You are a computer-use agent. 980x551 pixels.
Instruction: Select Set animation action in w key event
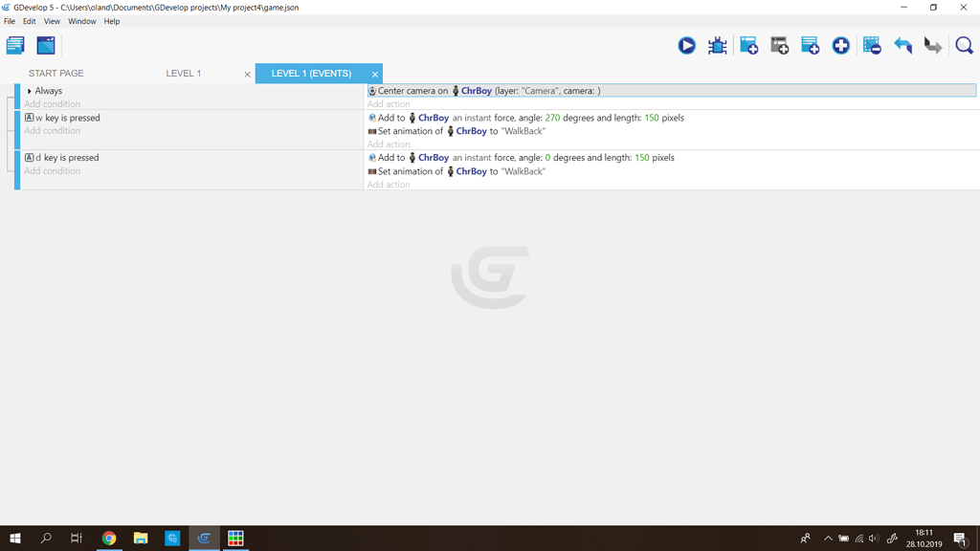457,131
